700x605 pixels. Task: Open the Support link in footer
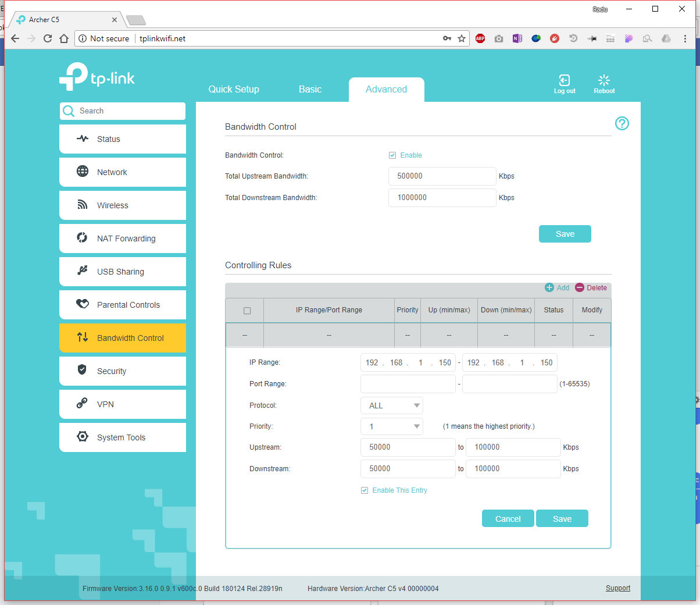pyautogui.click(x=617, y=588)
